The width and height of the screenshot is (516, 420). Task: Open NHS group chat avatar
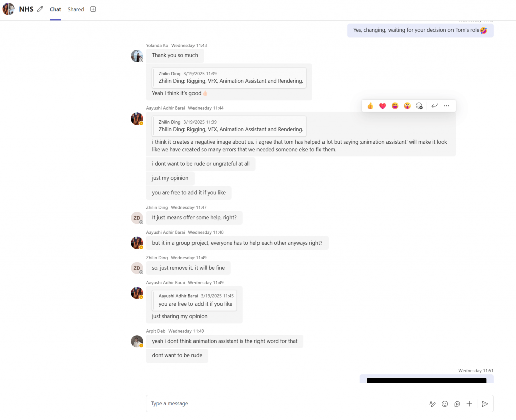coord(9,9)
